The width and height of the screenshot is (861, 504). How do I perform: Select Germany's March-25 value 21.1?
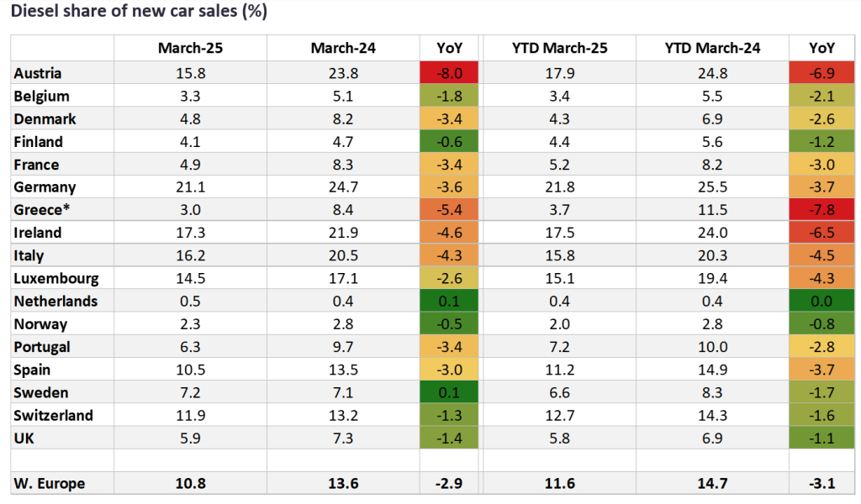189,187
